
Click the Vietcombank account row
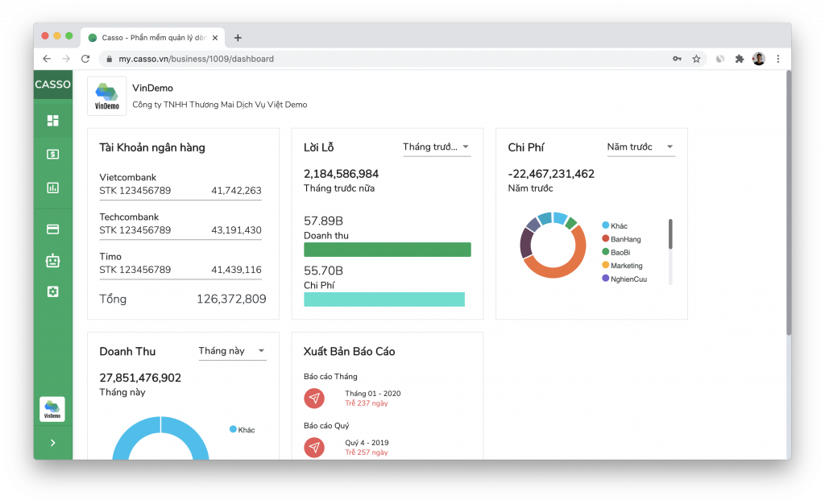click(180, 184)
